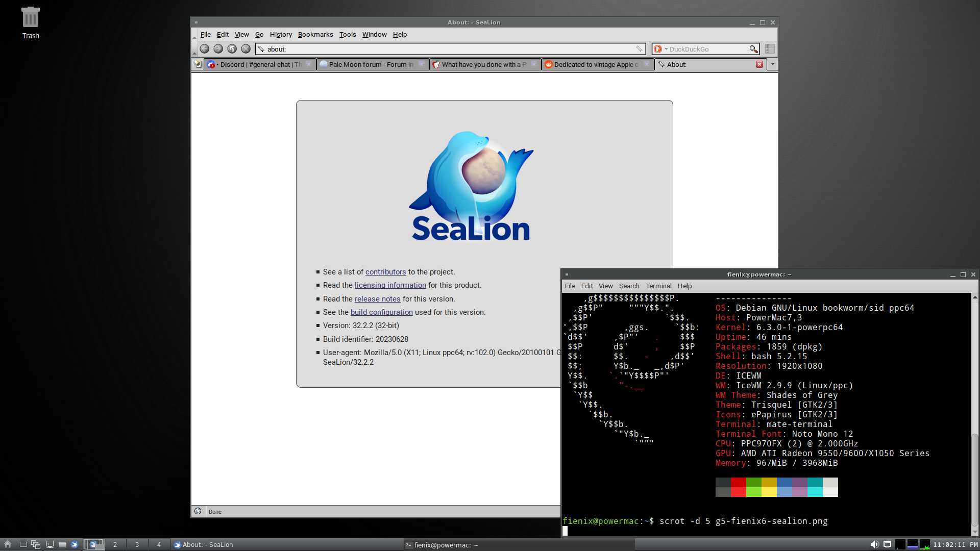980x551 pixels.
Task: Collapse the menu bar toolbar grippy
Action: point(194,35)
